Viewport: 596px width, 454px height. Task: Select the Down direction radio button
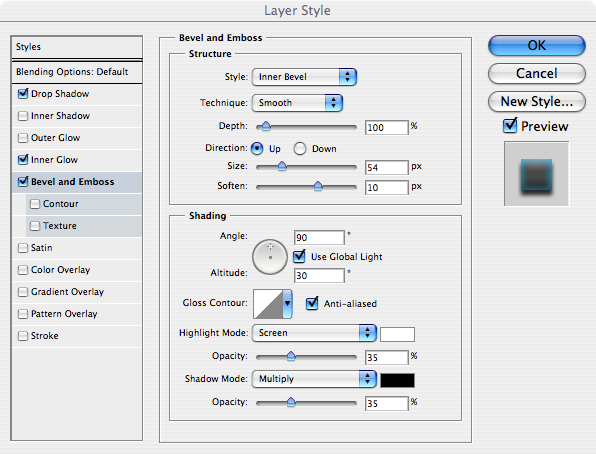[x=300, y=149]
